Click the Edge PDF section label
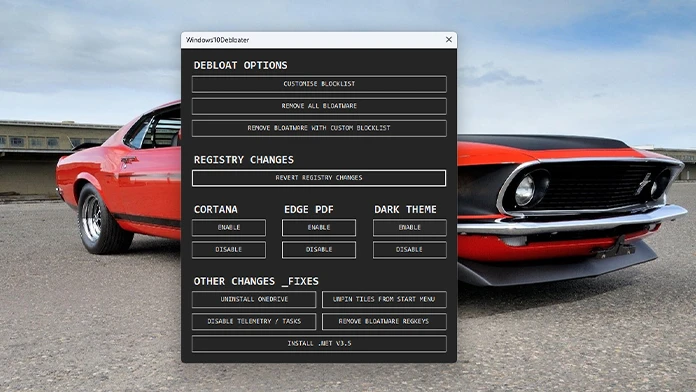696x392 pixels. 308,209
